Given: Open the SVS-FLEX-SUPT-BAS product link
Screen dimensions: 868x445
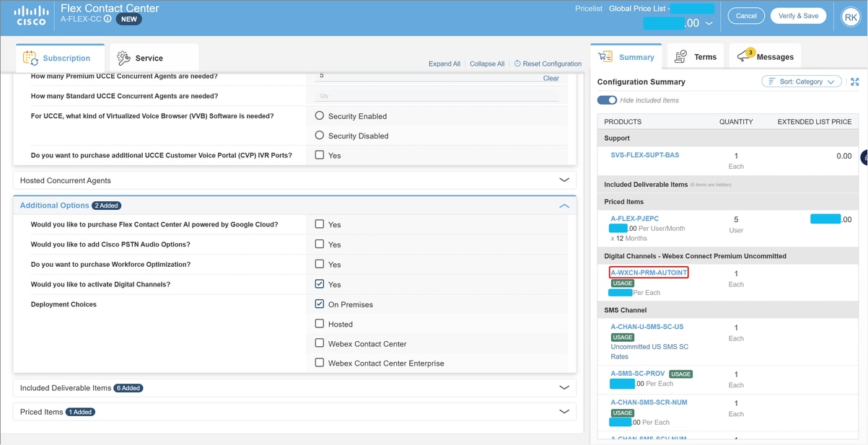Looking at the screenshot, I should (645, 155).
